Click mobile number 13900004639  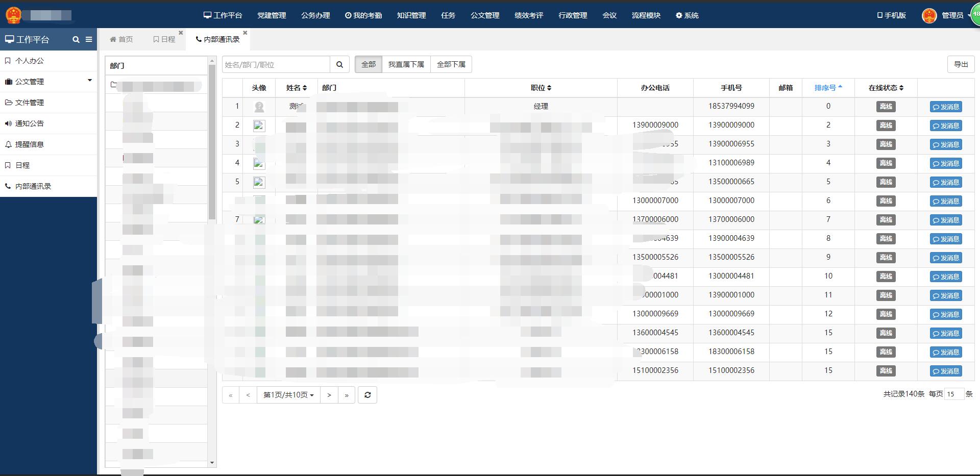pos(731,238)
